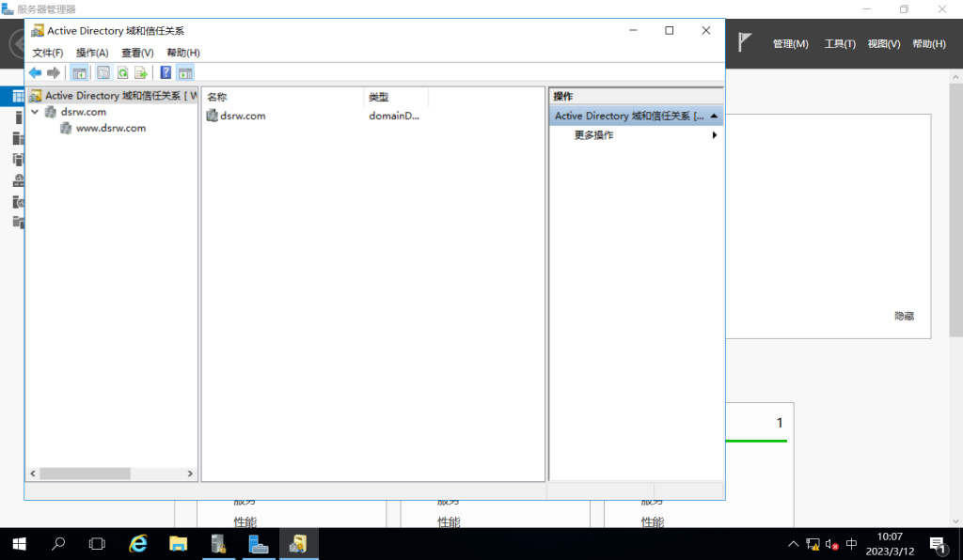Sort by the 类型 column header
Viewport: 963px width, 560px height.
396,97
